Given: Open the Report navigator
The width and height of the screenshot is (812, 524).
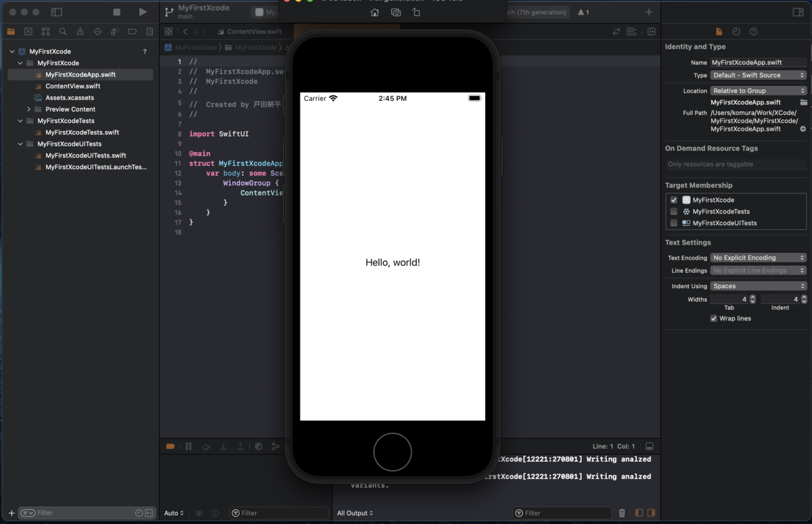Looking at the screenshot, I should 150,31.
